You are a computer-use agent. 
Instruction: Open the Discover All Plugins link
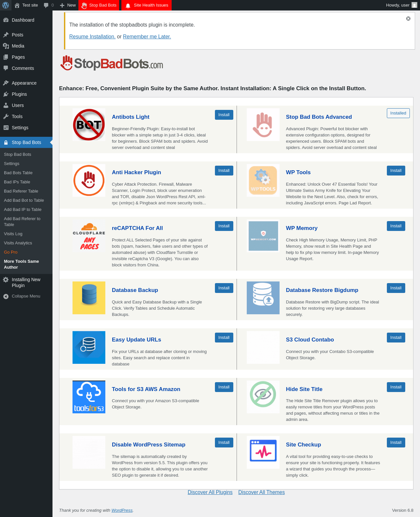210,492
